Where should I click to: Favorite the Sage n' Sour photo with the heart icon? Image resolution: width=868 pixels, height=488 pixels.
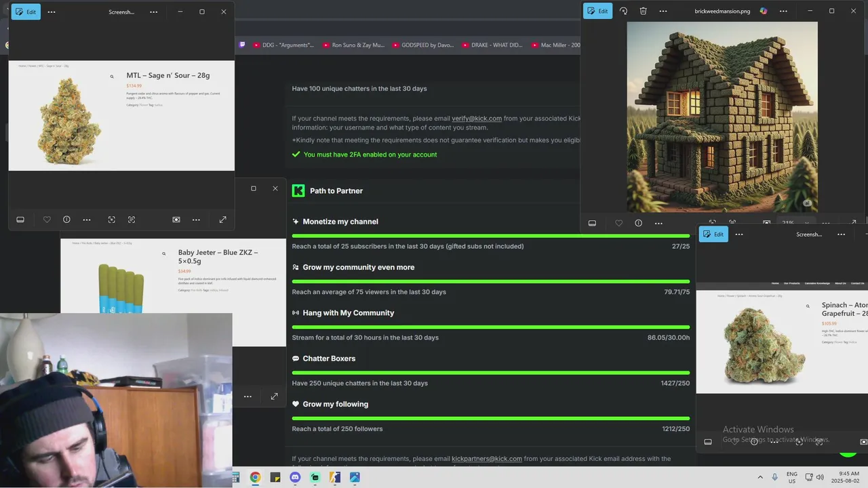coord(47,220)
